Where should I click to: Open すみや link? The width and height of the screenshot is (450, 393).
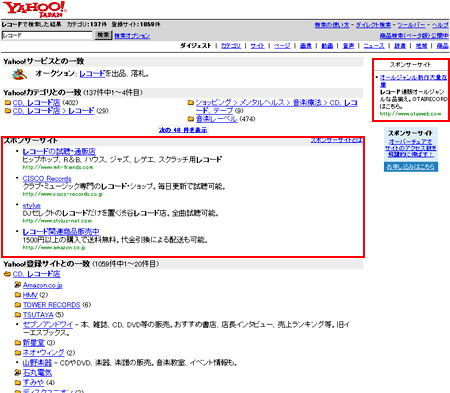[x=33, y=383]
